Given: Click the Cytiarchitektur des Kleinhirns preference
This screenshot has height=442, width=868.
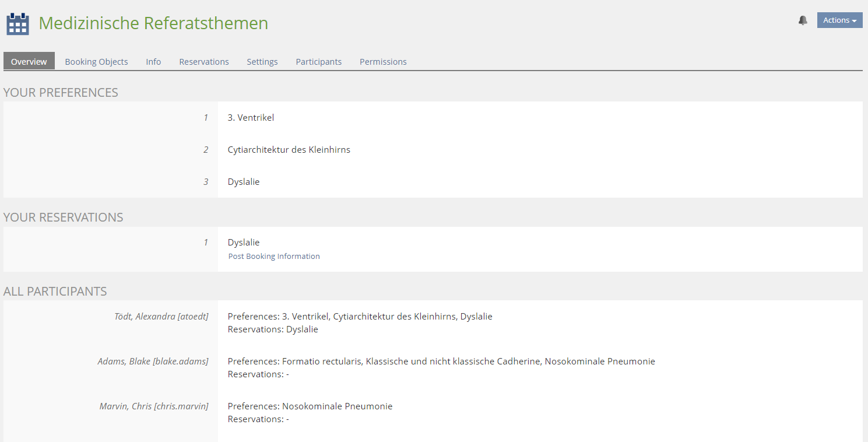Looking at the screenshot, I should click(289, 150).
